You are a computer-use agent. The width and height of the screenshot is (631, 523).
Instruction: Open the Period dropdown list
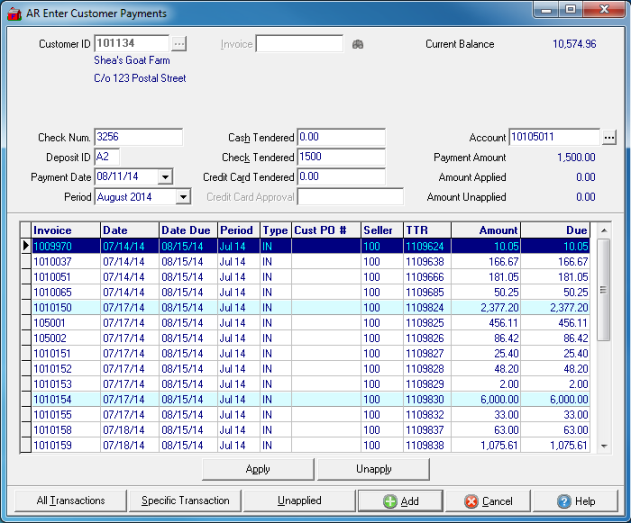pos(182,197)
